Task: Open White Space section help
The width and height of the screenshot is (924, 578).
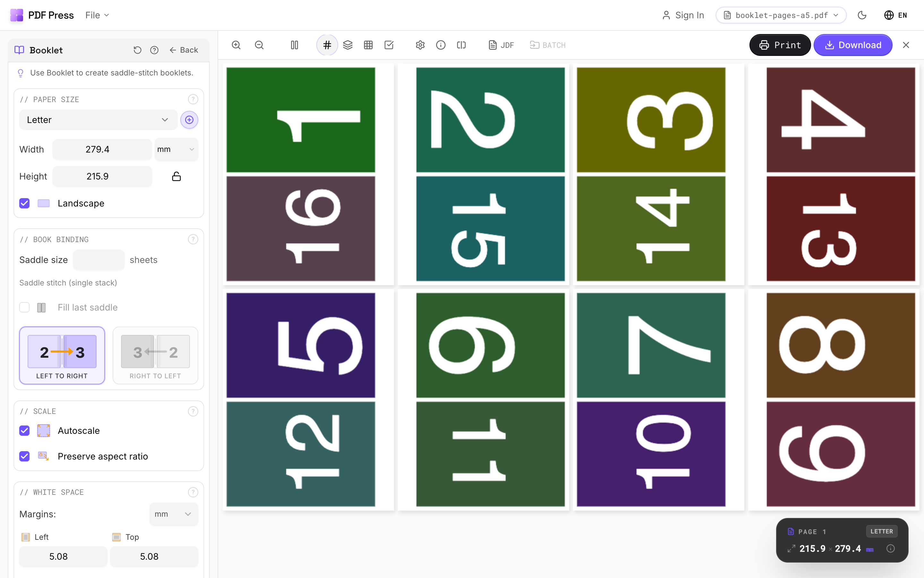Action: (193, 492)
